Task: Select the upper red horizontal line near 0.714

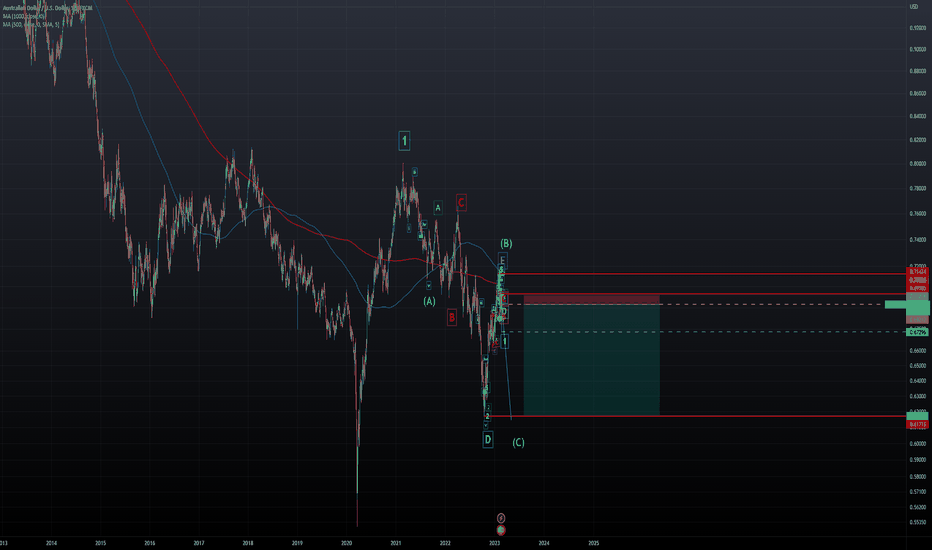Action: (704, 274)
